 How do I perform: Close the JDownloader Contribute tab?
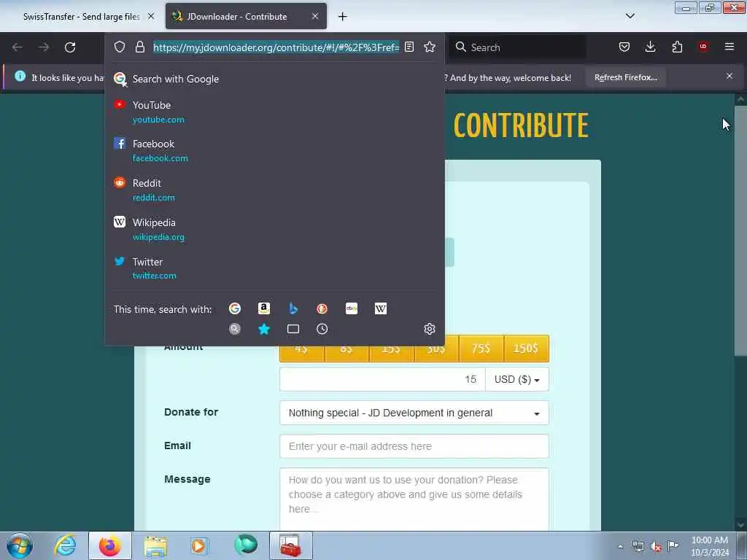(x=315, y=16)
